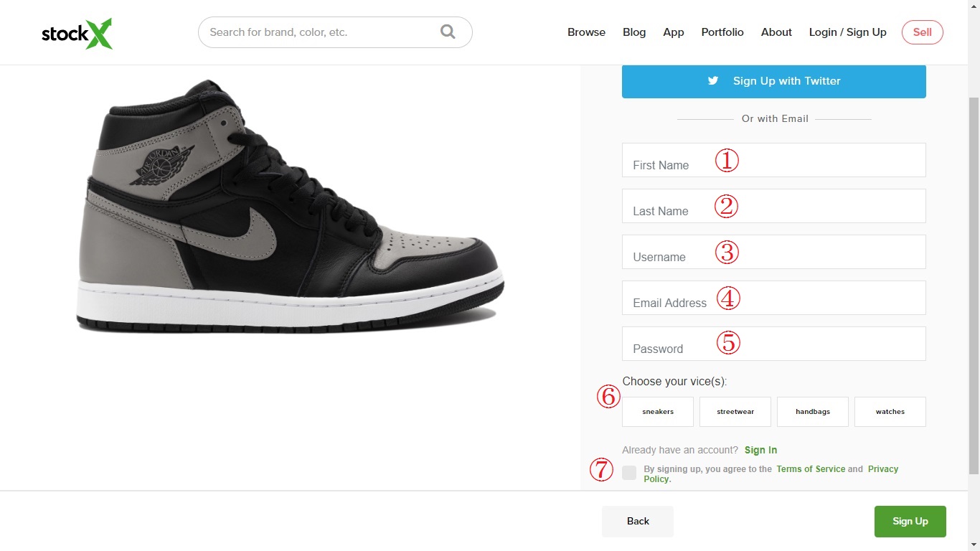980x551 pixels.
Task: Click the Back button
Action: (638, 522)
